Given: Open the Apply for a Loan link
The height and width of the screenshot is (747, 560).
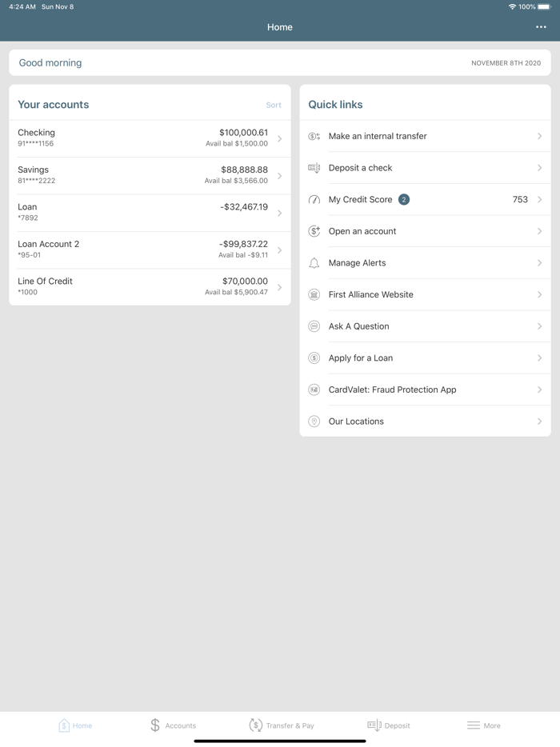Looking at the screenshot, I should coord(361,358).
